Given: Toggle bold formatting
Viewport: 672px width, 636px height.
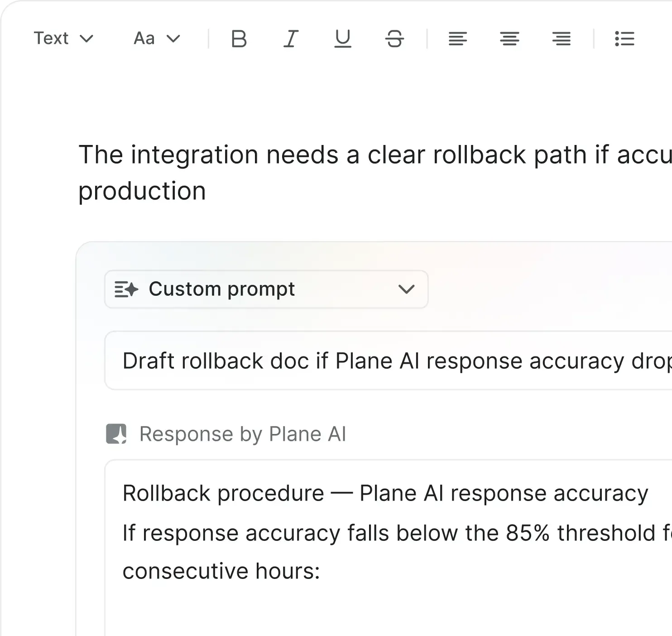Looking at the screenshot, I should [239, 39].
